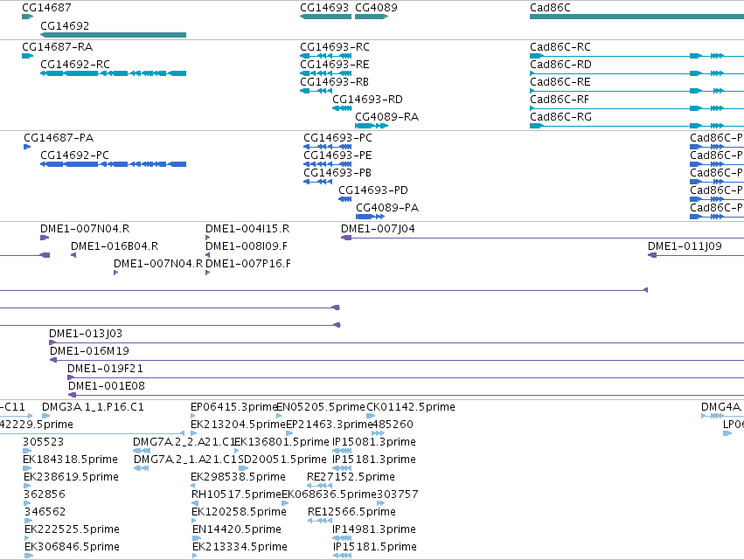The width and height of the screenshot is (744, 560).
Task: Open transcript Cad86C-RG label
Action: point(561,117)
